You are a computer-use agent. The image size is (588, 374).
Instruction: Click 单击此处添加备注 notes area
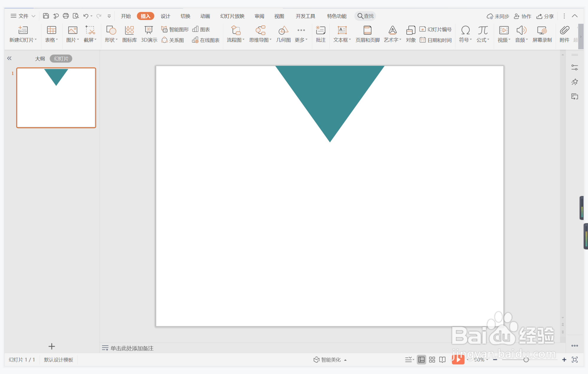point(132,348)
